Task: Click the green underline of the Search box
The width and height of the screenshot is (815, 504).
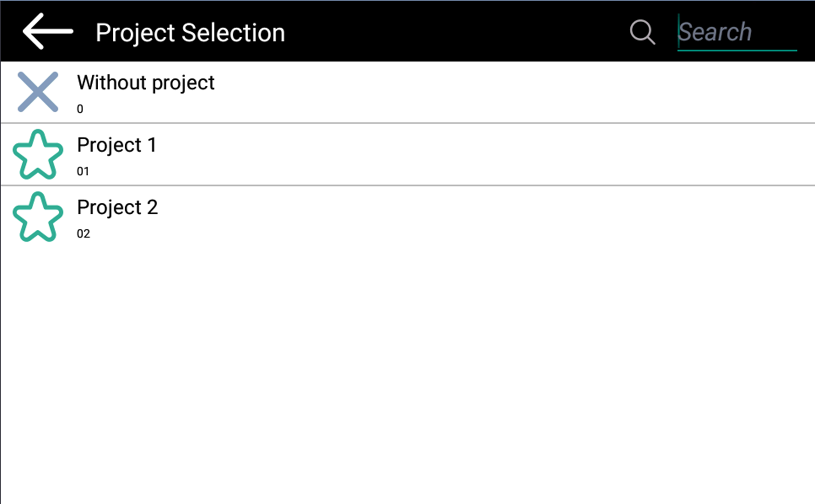Action: click(x=737, y=50)
